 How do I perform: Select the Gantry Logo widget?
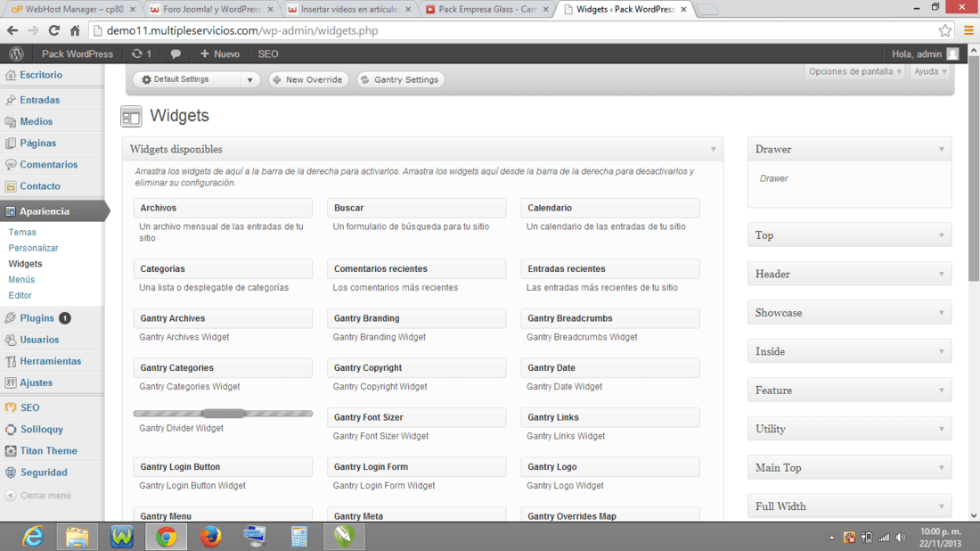coord(610,467)
